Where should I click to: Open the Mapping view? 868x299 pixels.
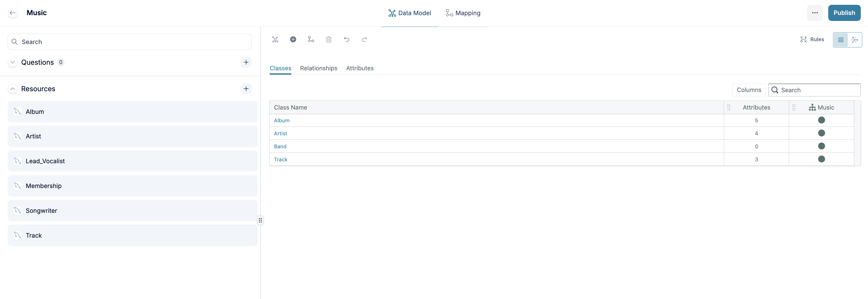point(463,13)
